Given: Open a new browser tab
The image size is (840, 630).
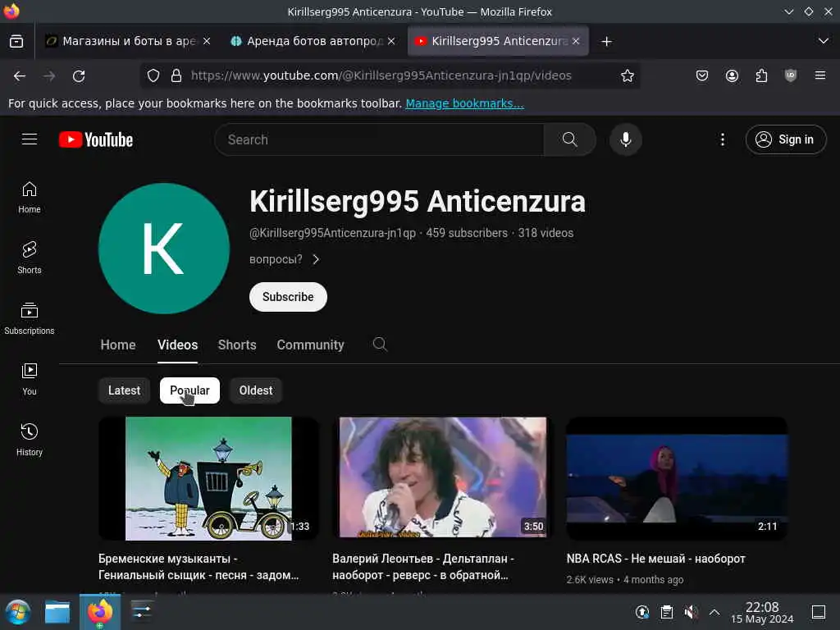Looking at the screenshot, I should pyautogui.click(x=606, y=41).
